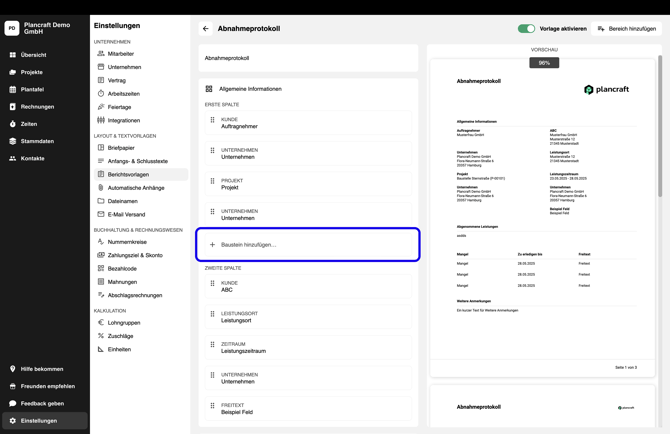Click the preview panel vertical scrollbar
Viewport: 670px width, 434px height.
[660, 126]
